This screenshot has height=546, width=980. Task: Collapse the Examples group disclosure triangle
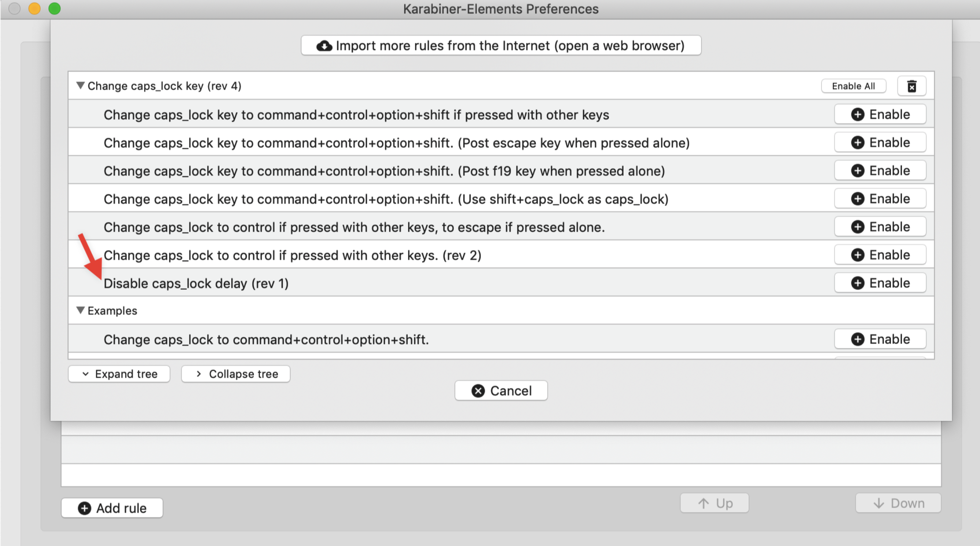[x=80, y=310]
